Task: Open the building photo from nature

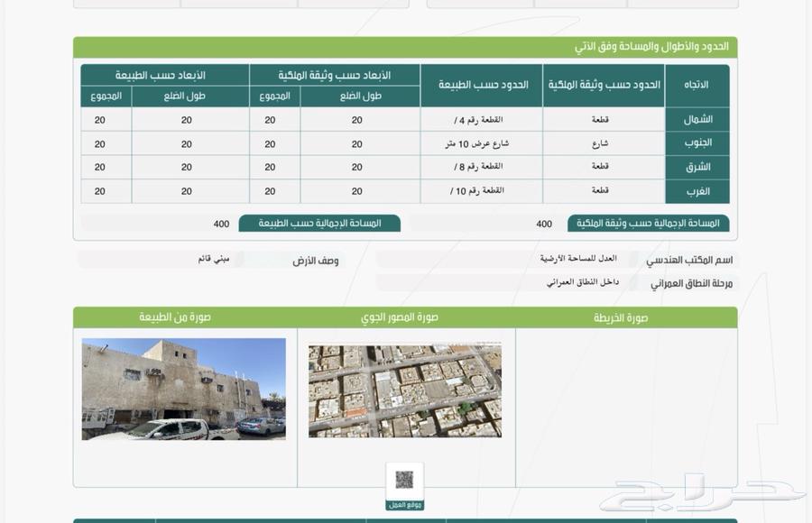Action: [x=184, y=389]
